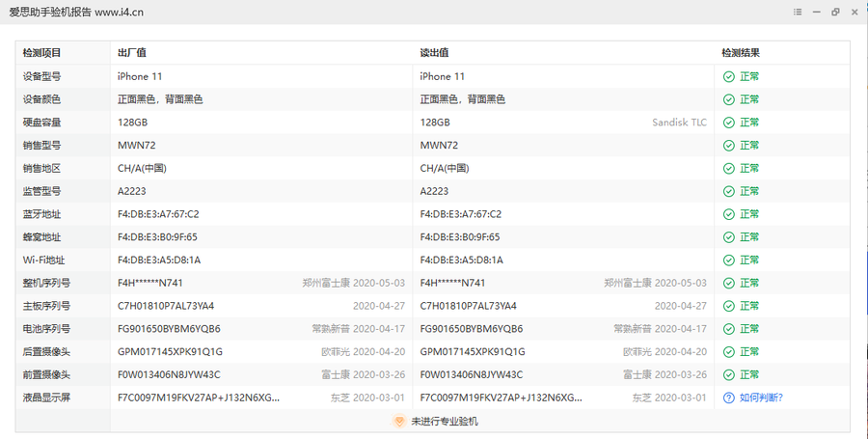Click the green check icon for 电池序列号
868x439 pixels.
click(x=729, y=329)
